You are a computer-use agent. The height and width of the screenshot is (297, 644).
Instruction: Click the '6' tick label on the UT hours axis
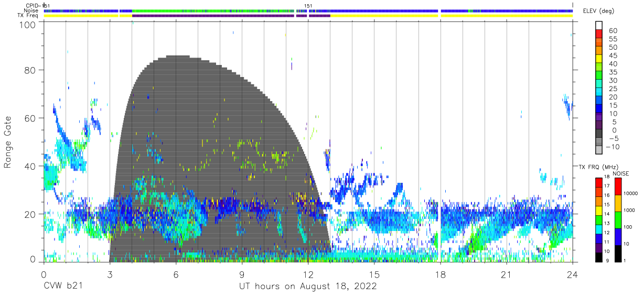pos(176,274)
